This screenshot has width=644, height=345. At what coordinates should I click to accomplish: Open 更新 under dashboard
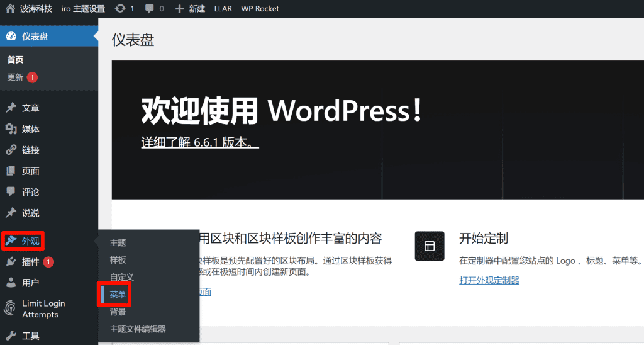[15, 77]
